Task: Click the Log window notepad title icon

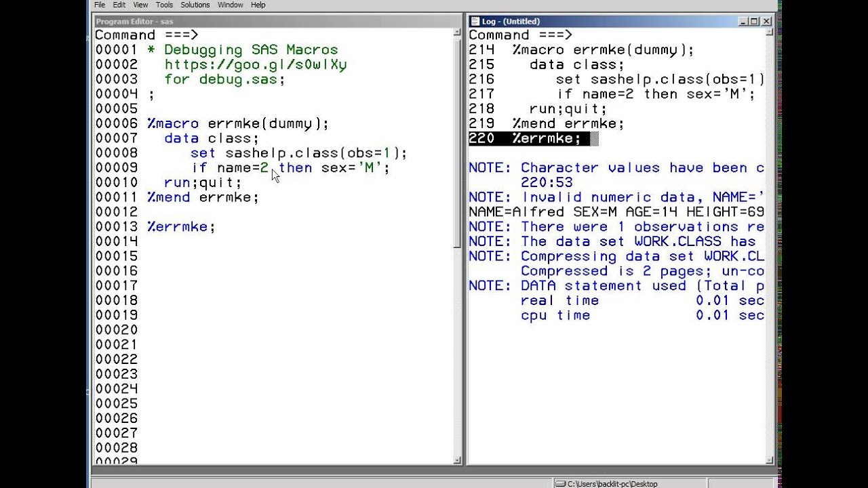Action: pyautogui.click(x=475, y=21)
